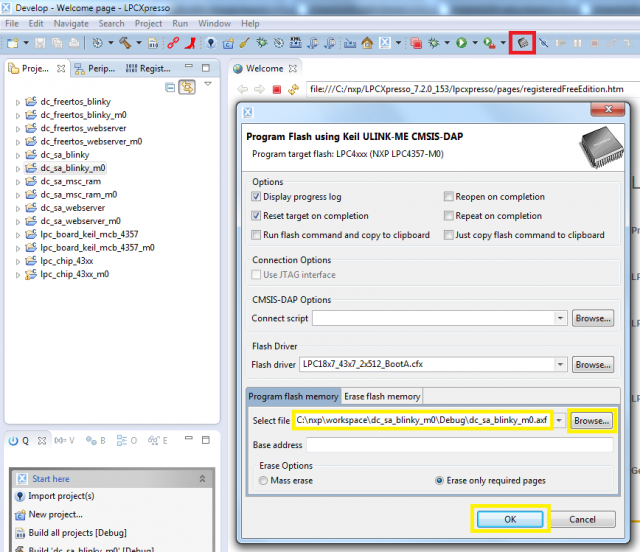
Task: Click the hammer Build toolbar icon
Action: [x=125, y=43]
